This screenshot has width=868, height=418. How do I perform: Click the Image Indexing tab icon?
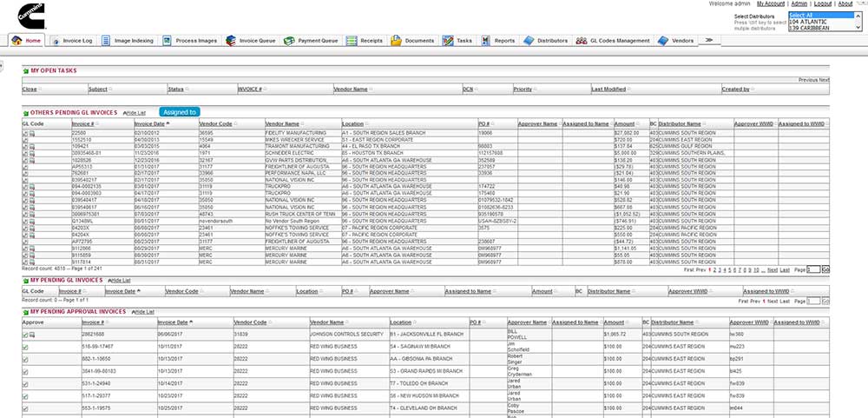pos(107,41)
